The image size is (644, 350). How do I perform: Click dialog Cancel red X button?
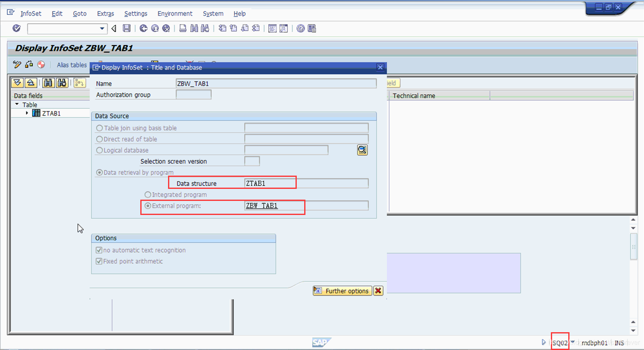click(378, 291)
